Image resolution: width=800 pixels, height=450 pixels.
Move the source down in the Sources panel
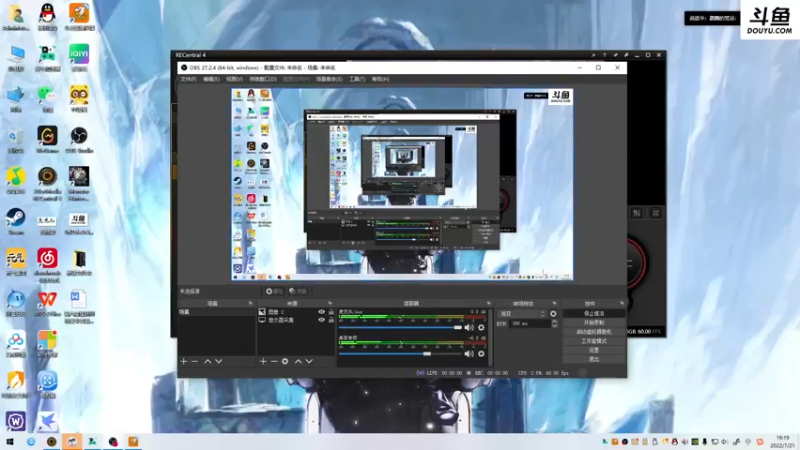[309, 361]
